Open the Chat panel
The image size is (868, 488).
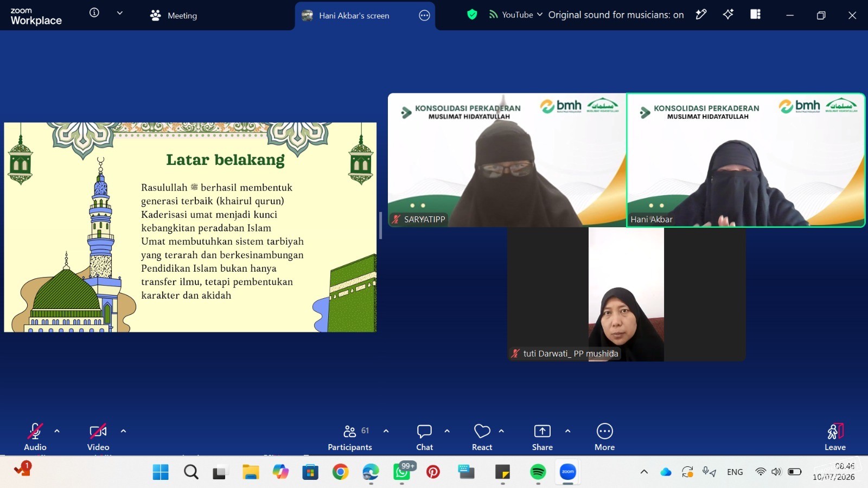pyautogui.click(x=424, y=437)
